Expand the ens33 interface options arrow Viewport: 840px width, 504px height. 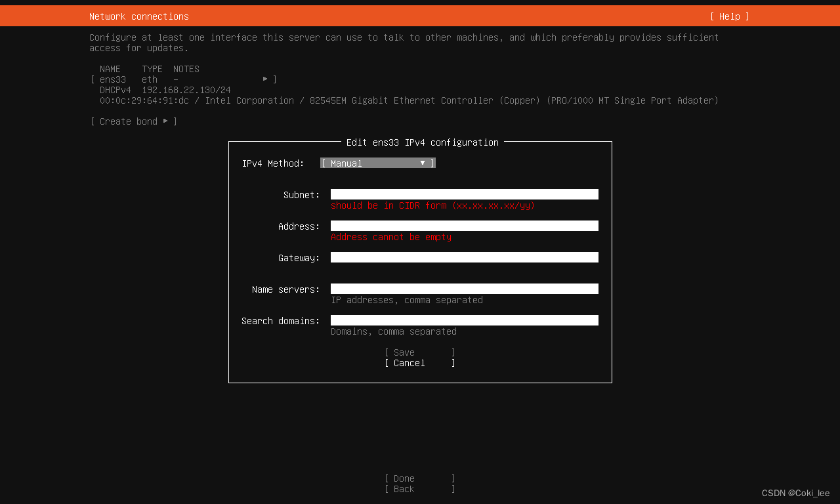pos(266,79)
